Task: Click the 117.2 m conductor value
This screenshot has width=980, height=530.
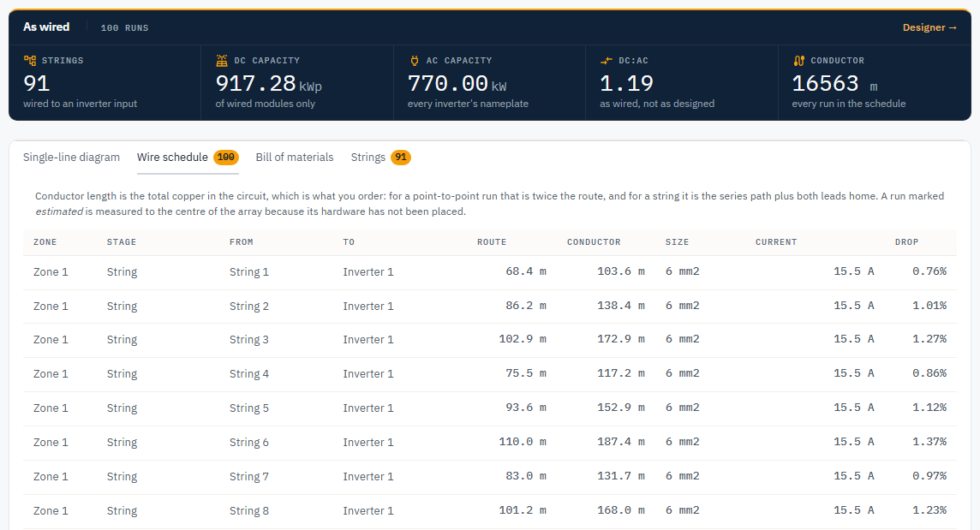Action: pyautogui.click(x=620, y=373)
